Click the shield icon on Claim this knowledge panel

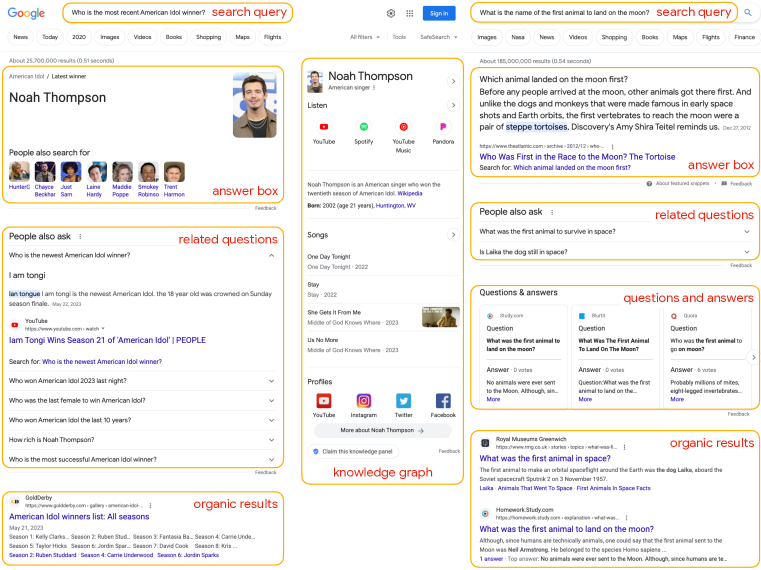point(316,452)
